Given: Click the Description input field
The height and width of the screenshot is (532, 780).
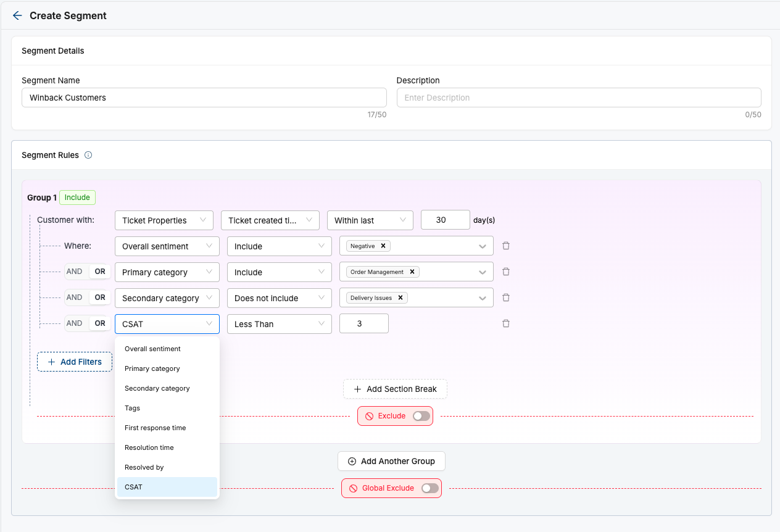Looking at the screenshot, I should tap(579, 98).
